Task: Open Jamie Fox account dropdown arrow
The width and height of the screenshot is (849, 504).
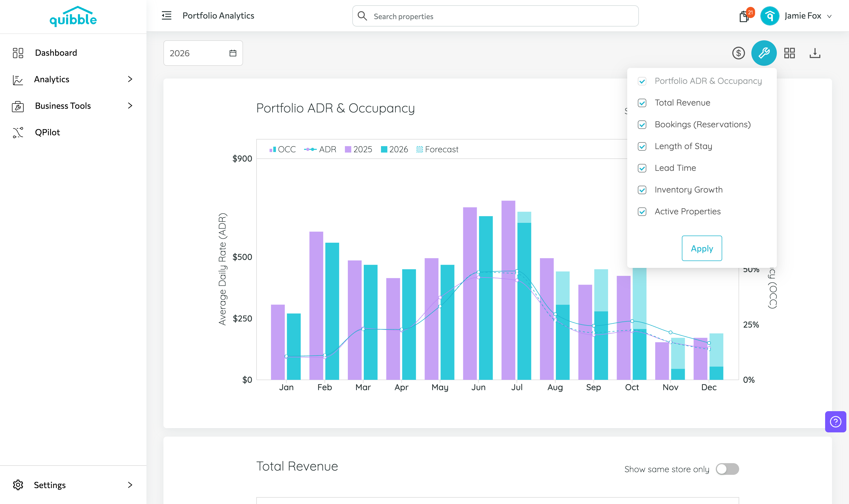Action: point(829,16)
